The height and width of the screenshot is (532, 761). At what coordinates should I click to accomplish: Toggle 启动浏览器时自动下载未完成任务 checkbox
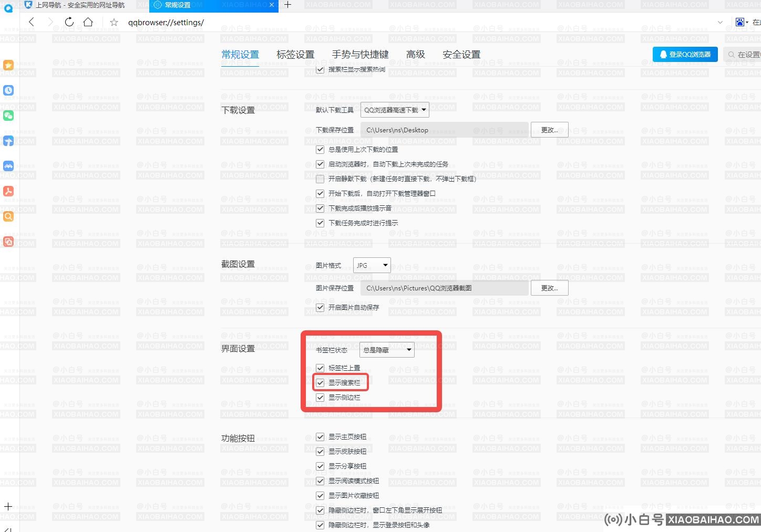[x=320, y=164]
